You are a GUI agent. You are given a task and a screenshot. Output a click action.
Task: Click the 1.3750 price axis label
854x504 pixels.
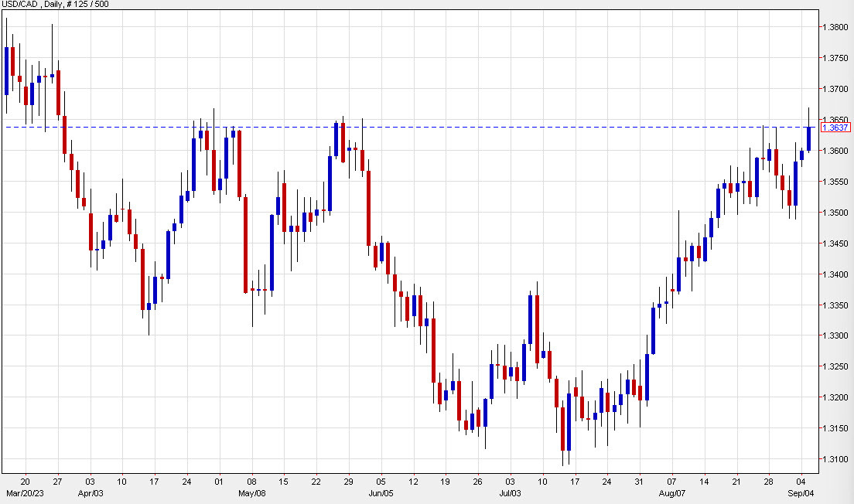(835, 58)
